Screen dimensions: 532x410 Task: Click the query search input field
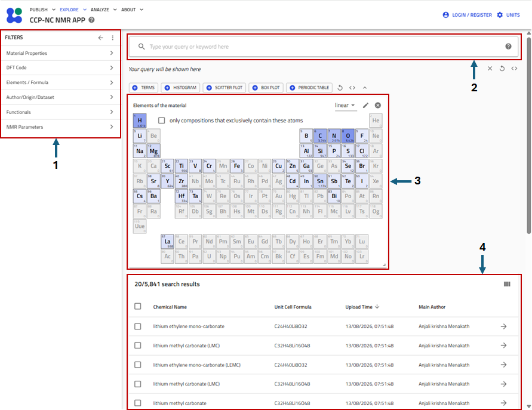tap(324, 47)
